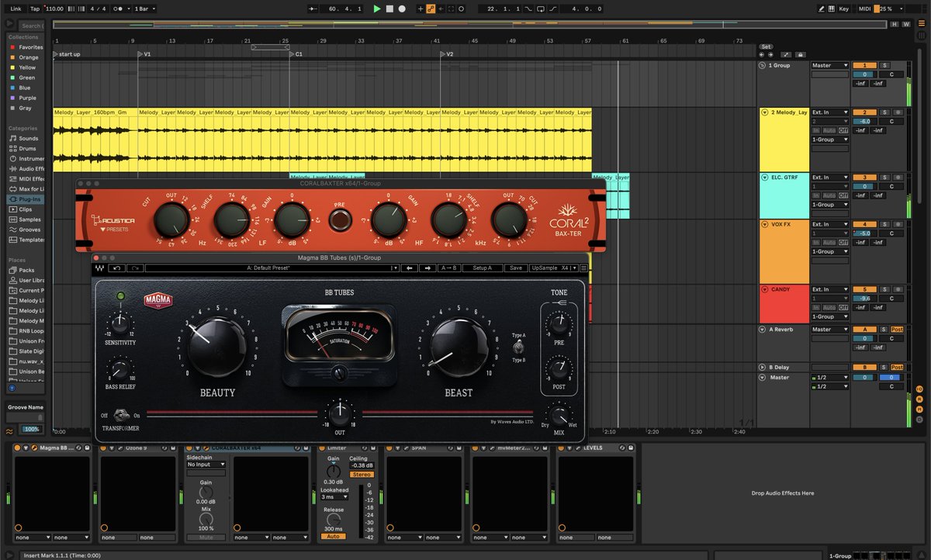Click the MIDI map mode button
The width and height of the screenshot is (931, 560).
click(865, 9)
